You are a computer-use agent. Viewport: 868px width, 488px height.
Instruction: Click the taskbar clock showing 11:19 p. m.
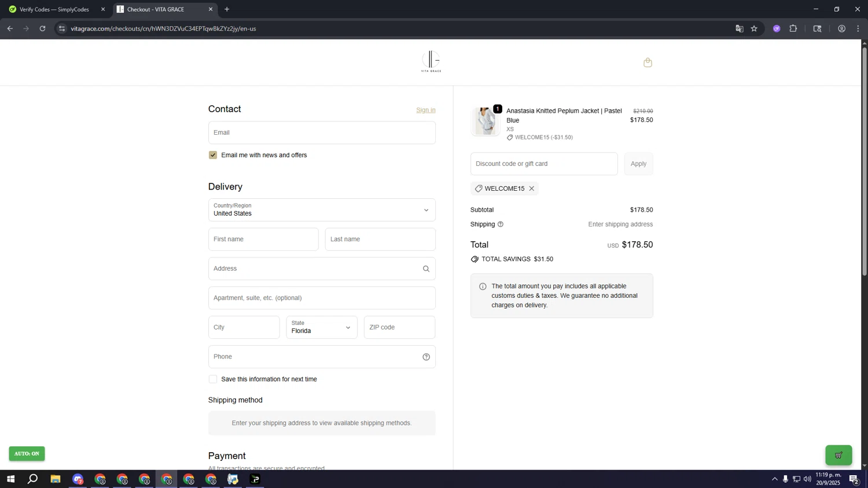(828, 479)
